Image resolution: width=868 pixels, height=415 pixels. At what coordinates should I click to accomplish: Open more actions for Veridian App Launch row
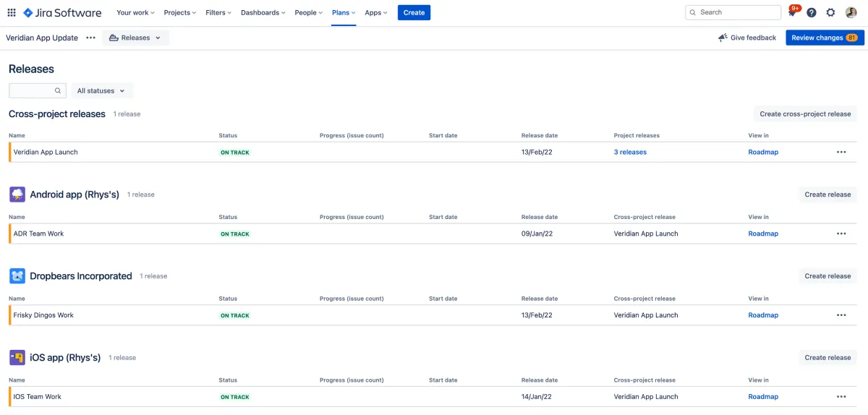coord(841,153)
